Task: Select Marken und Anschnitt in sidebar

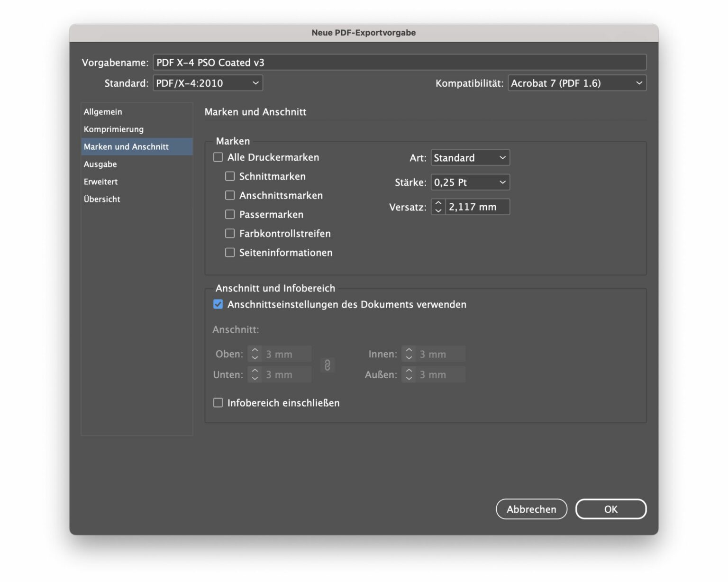Action: (137, 147)
